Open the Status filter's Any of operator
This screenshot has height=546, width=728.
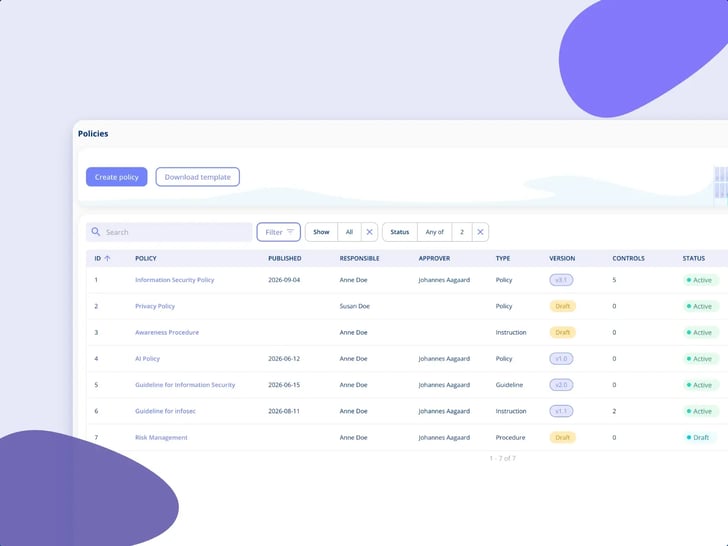click(x=435, y=232)
